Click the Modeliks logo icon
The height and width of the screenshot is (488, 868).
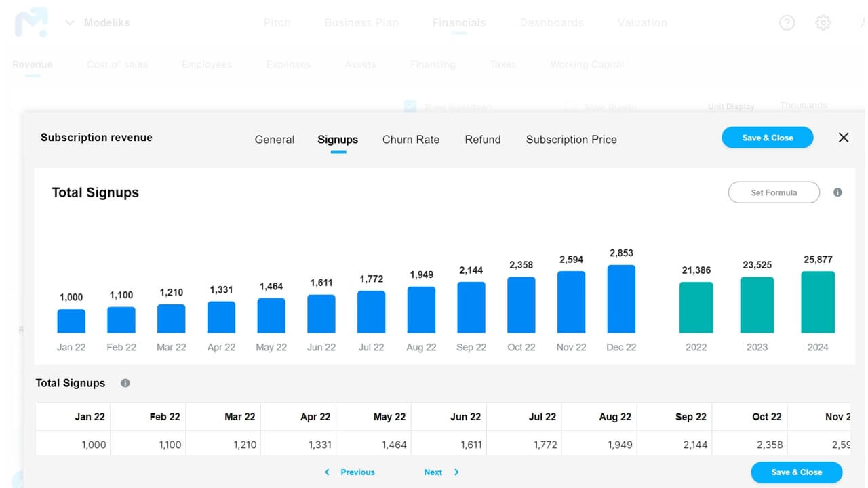[x=31, y=22]
